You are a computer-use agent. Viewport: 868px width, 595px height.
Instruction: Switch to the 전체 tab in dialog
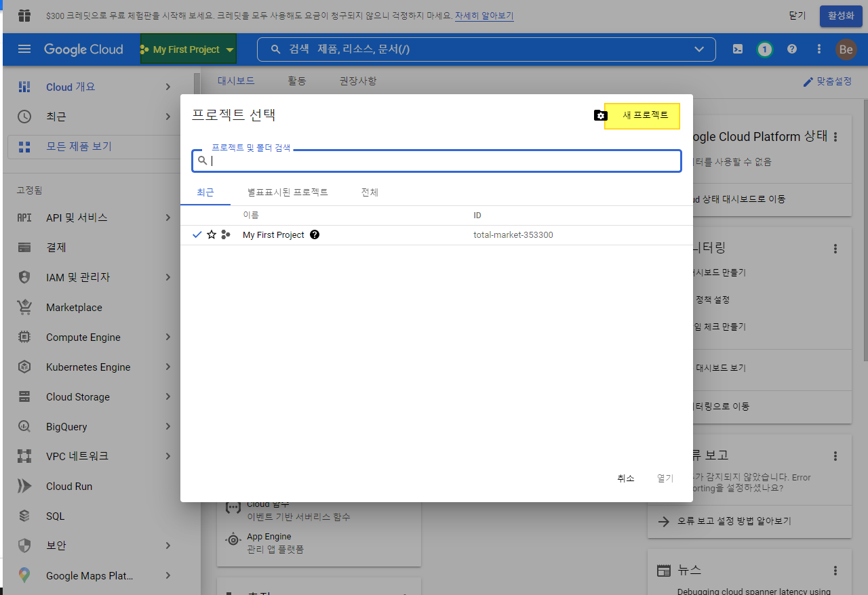pyautogui.click(x=370, y=192)
